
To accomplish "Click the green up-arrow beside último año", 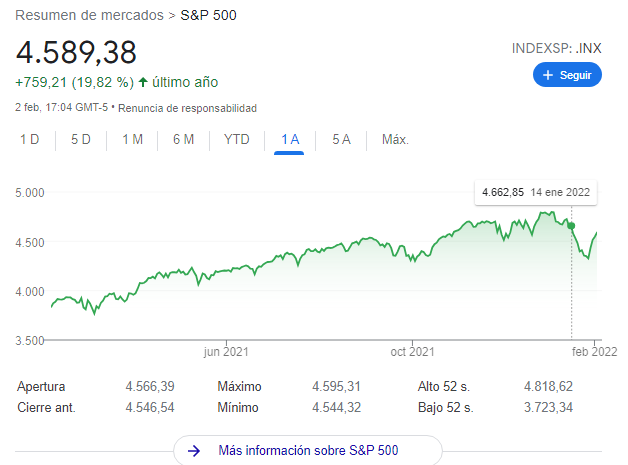I will pos(143,82).
